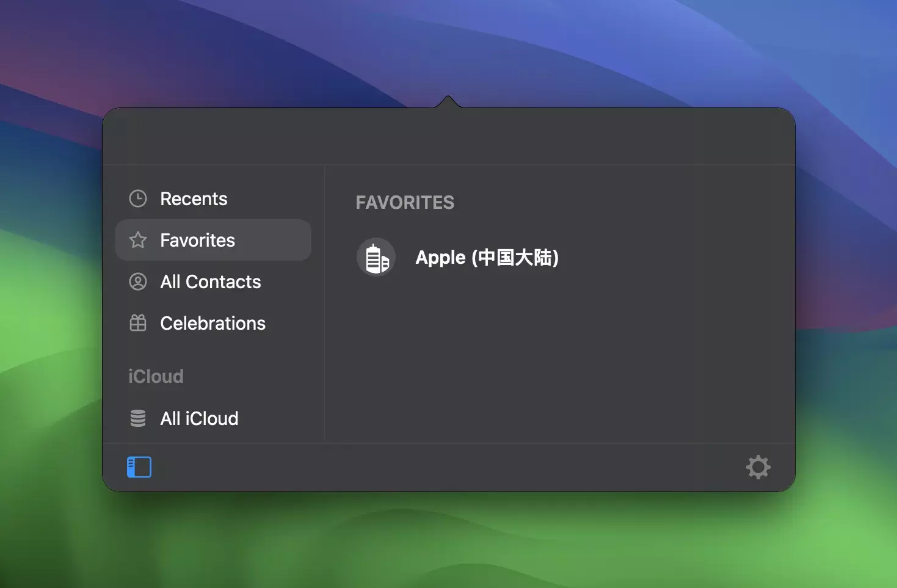897x588 pixels.
Task: Open the Recents list
Action: (x=213, y=198)
